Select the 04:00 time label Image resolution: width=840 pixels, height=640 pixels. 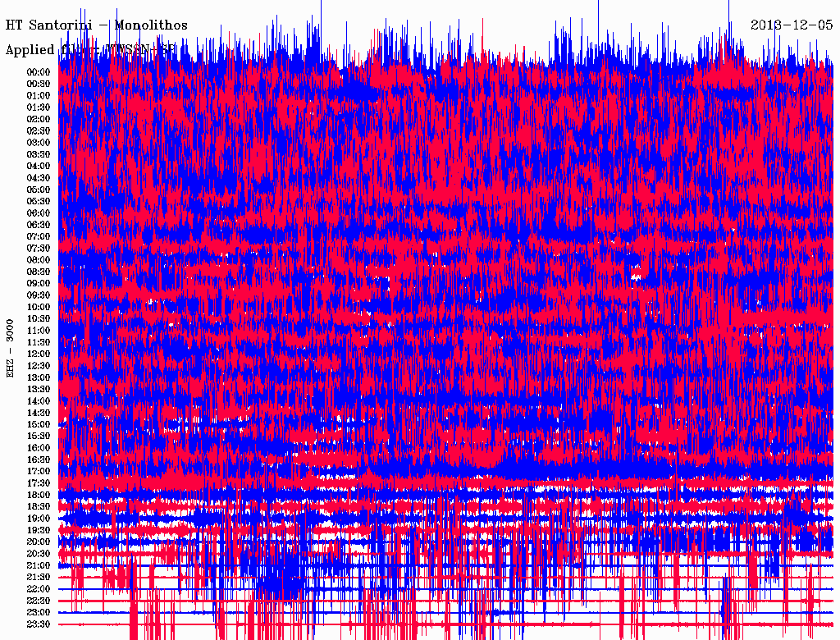[x=39, y=167]
